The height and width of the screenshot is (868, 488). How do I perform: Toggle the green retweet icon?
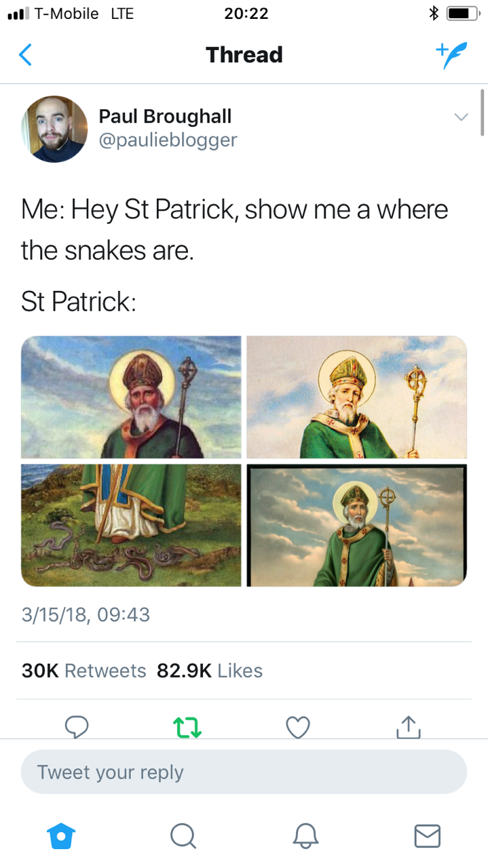[x=187, y=728]
